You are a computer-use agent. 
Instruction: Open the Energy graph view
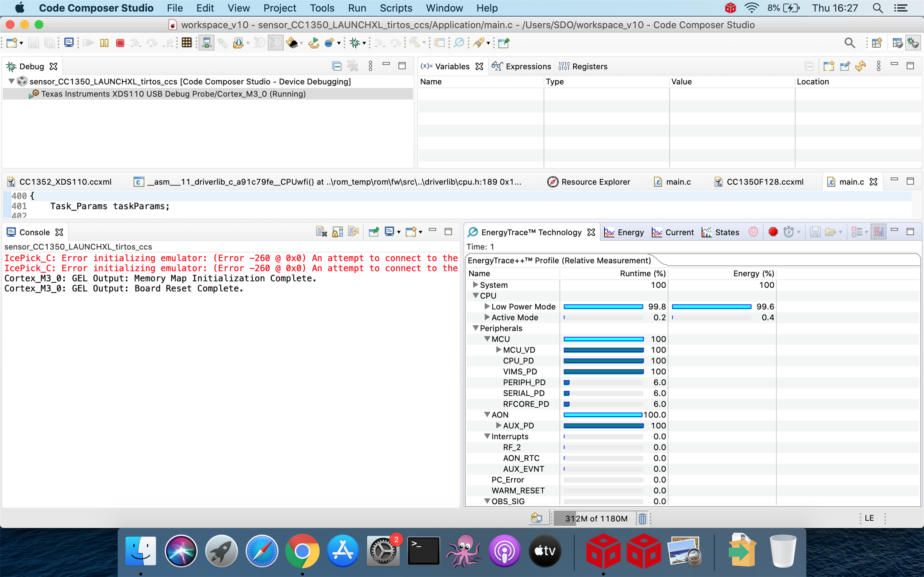tap(624, 232)
